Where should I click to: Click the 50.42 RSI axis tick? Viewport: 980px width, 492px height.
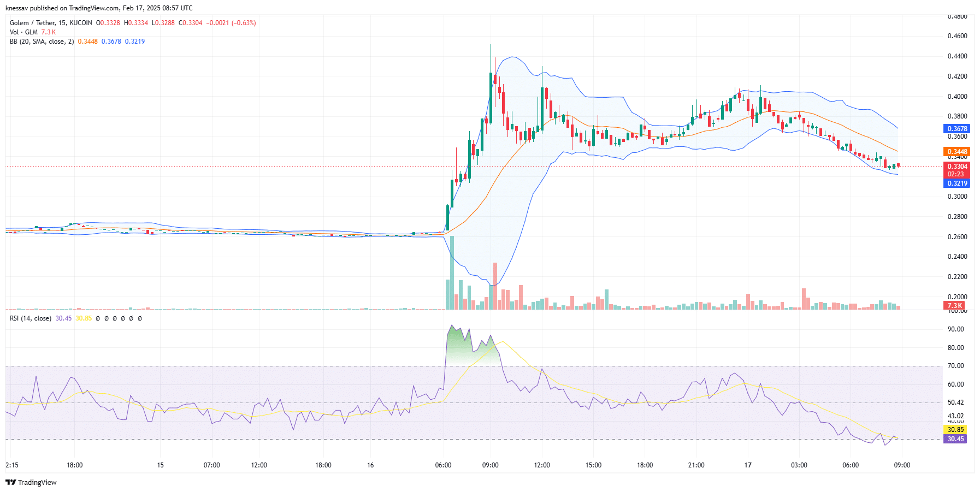point(955,402)
